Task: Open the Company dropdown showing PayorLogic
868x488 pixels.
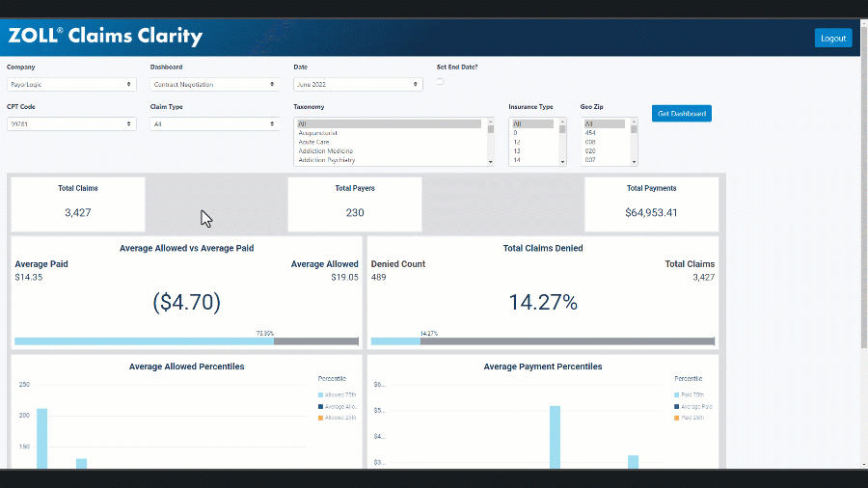Action: [71, 84]
